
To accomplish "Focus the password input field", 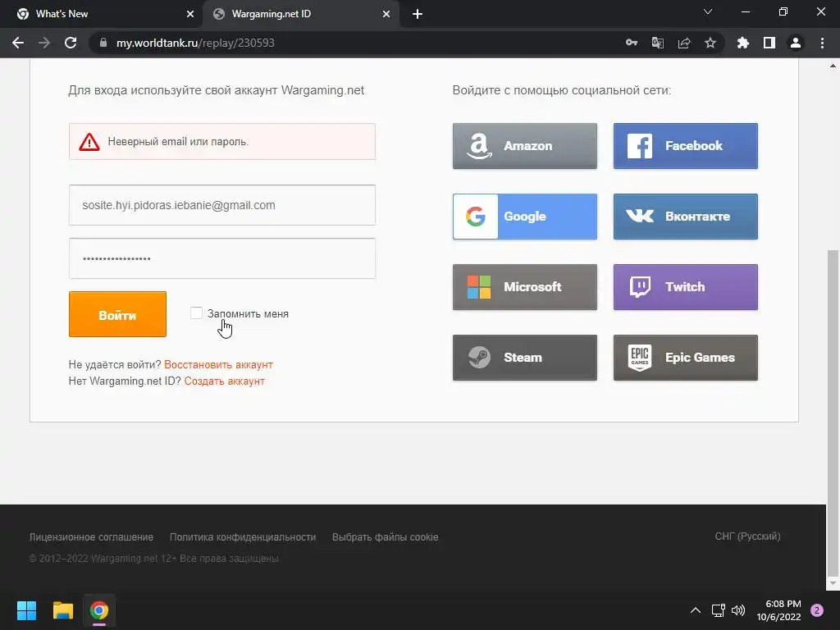I will (221, 258).
